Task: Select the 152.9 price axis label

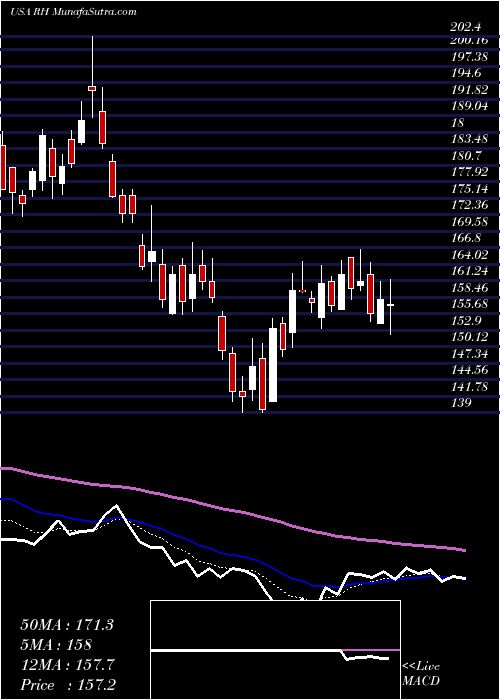Action: tap(466, 321)
